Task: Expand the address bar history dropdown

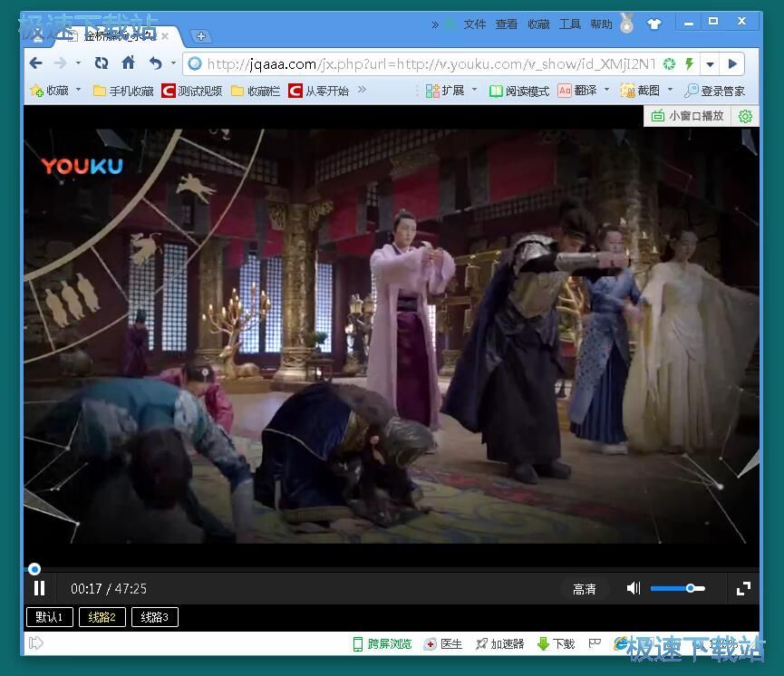Action: pos(710,64)
